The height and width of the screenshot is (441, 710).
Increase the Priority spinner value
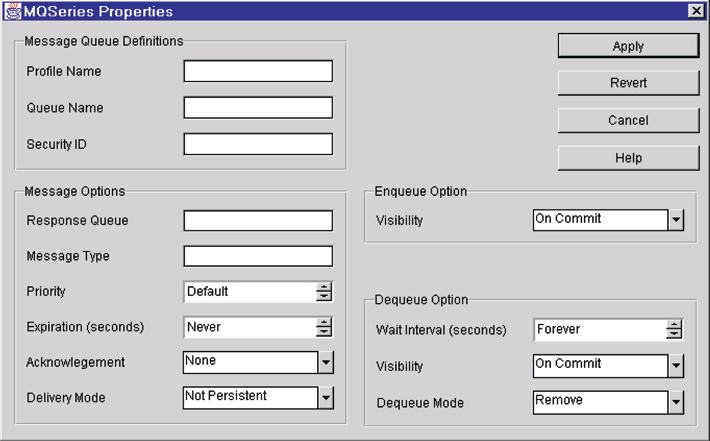click(324, 287)
